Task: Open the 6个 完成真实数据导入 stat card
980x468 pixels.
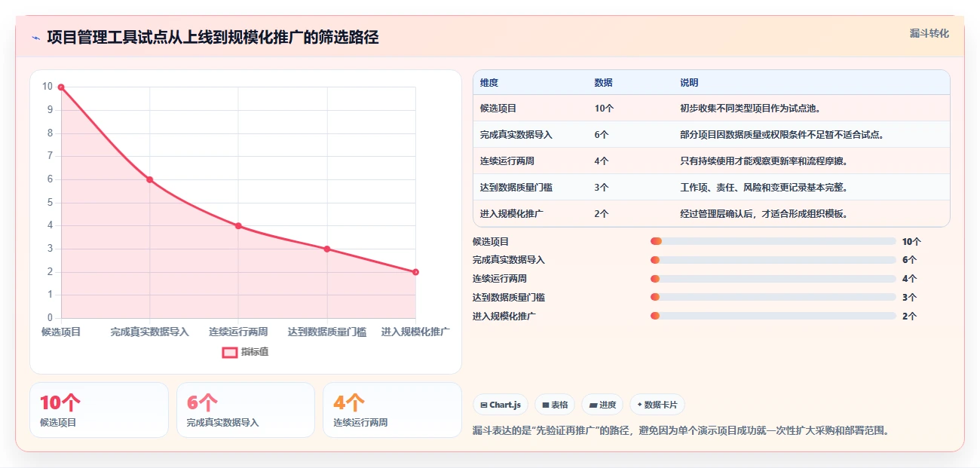Action: 246,410
